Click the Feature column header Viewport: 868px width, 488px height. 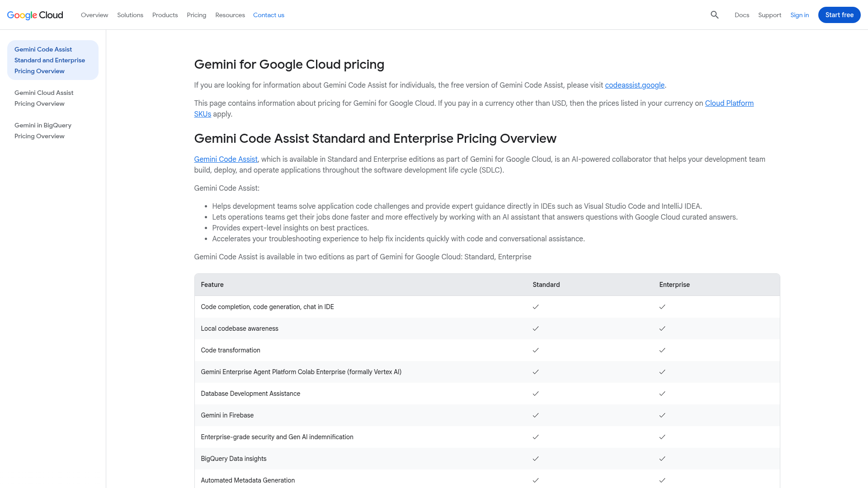tap(212, 285)
